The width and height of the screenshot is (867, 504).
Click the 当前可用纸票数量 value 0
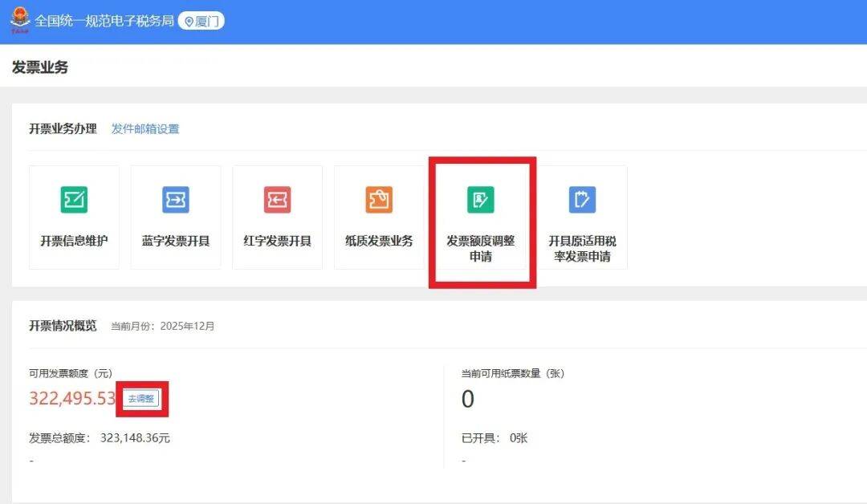[x=468, y=399]
